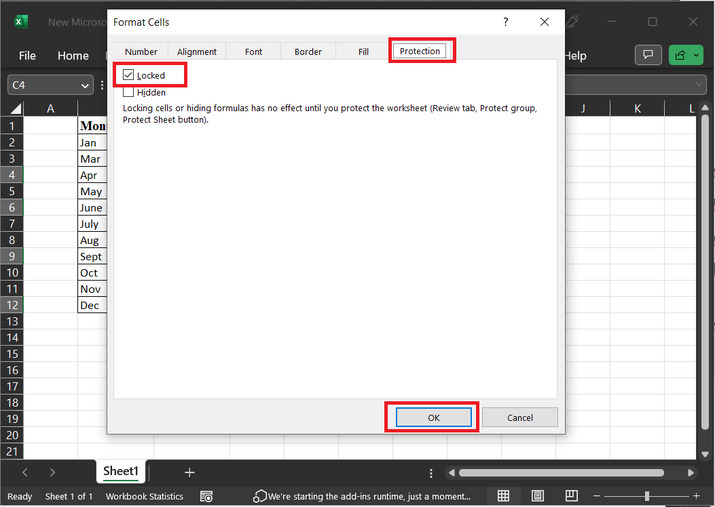Image resolution: width=715 pixels, height=507 pixels.
Task: Add a new sheet with plus icon
Action: (x=189, y=472)
